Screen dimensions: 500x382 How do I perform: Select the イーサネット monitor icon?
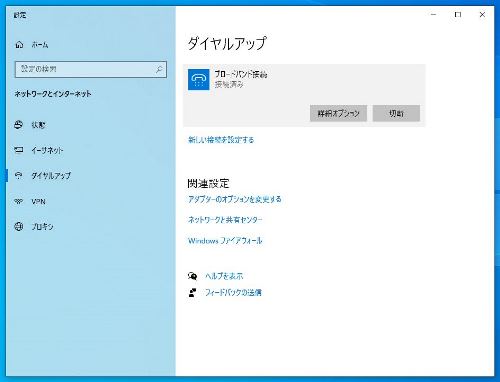19,150
